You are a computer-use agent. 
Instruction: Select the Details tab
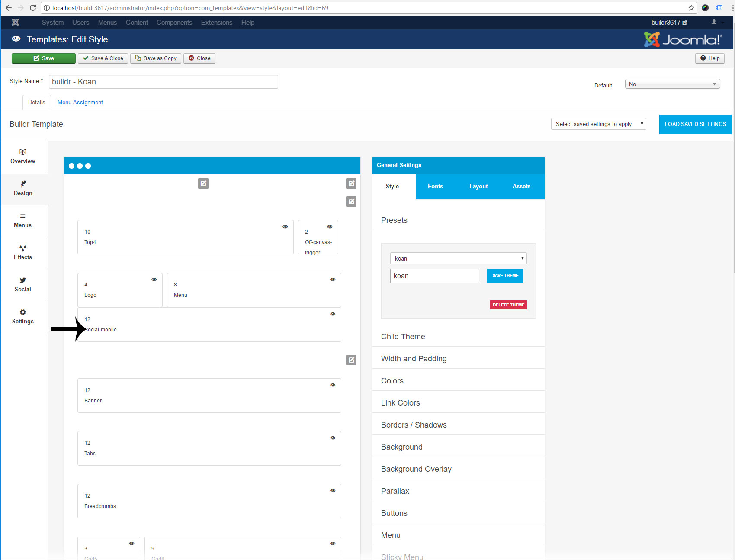pos(37,103)
